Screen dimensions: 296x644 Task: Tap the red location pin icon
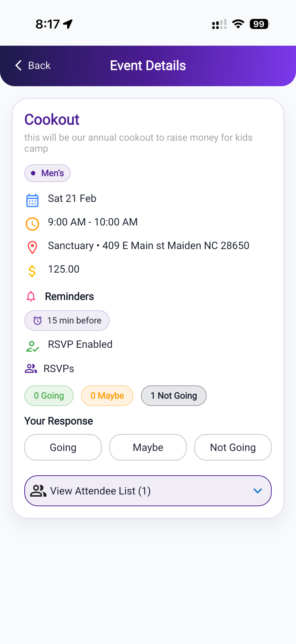(32, 247)
